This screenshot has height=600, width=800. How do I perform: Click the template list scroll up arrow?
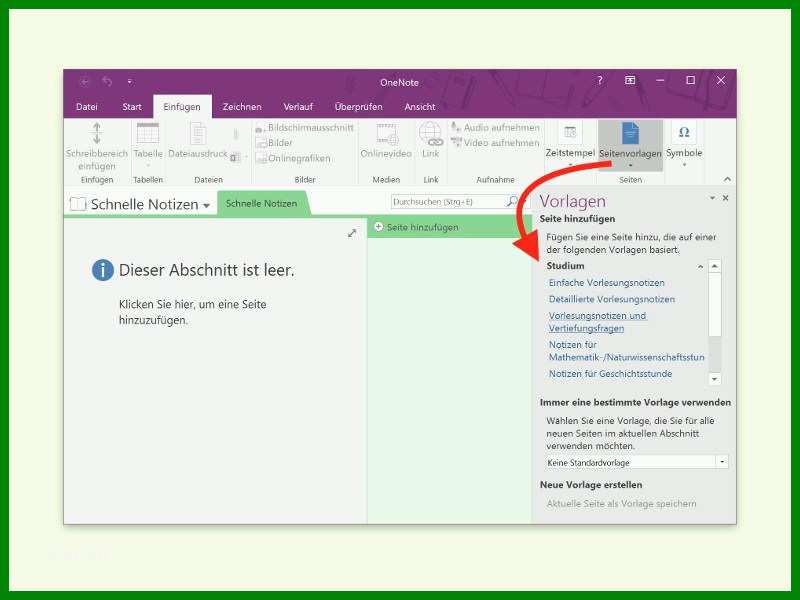(715, 266)
